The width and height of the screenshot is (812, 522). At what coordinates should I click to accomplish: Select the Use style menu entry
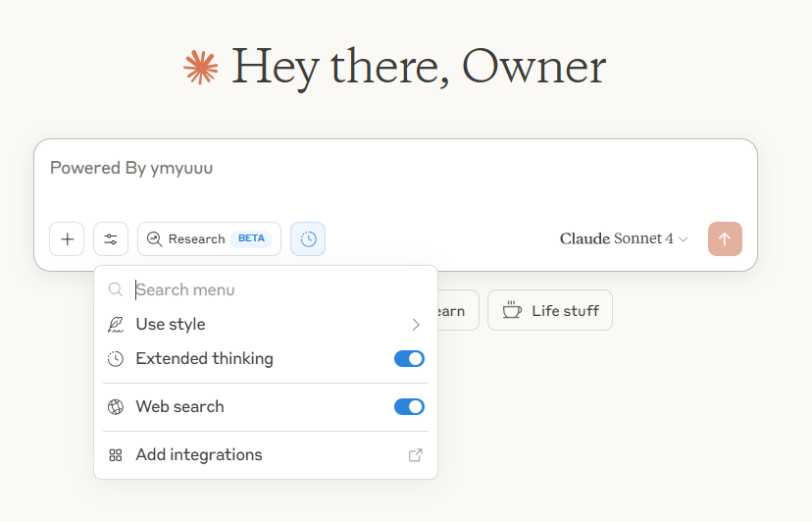[266, 325]
